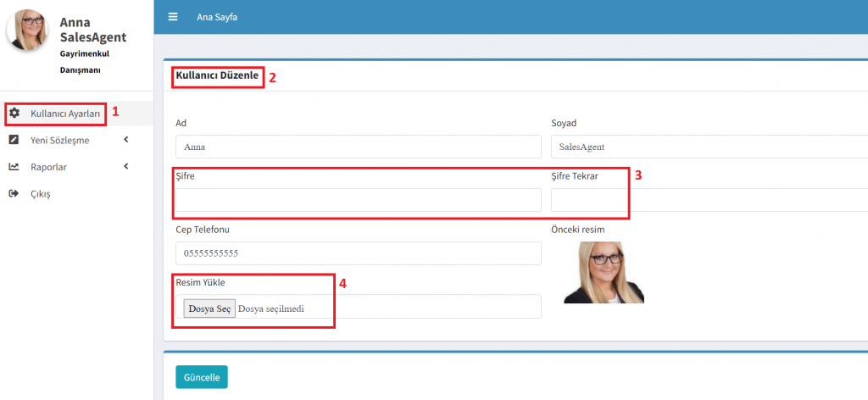Image resolution: width=868 pixels, height=400 pixels.
Task: Click the Dosya Seç file button
Action: point(209,308)
